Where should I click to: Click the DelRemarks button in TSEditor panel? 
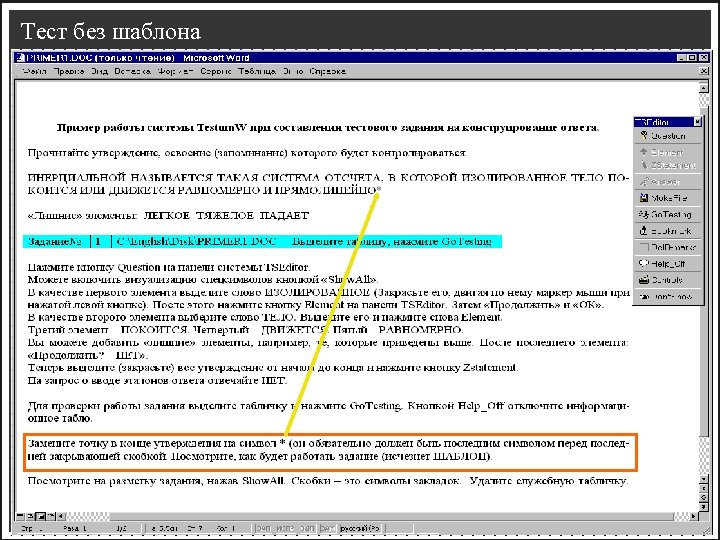(667, 248)
